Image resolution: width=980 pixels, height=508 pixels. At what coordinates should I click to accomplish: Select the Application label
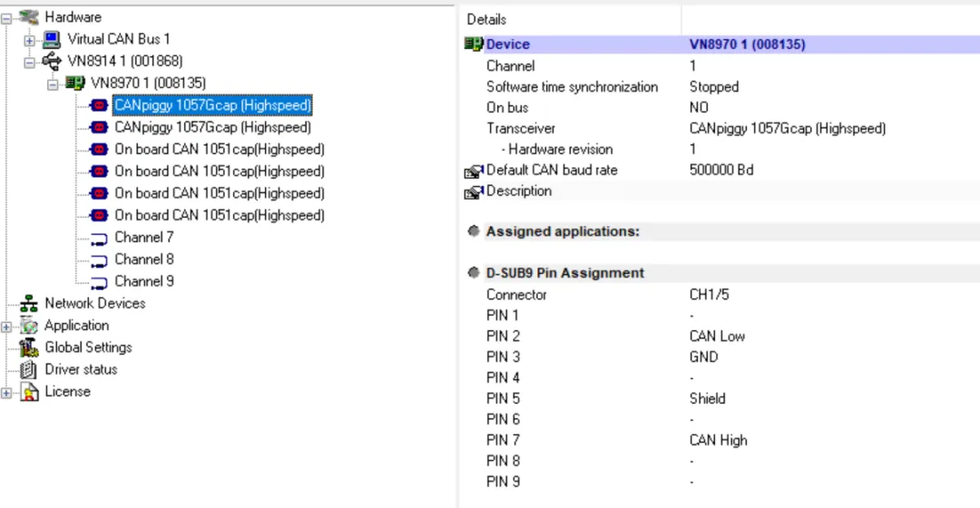[x=76, y=326]
